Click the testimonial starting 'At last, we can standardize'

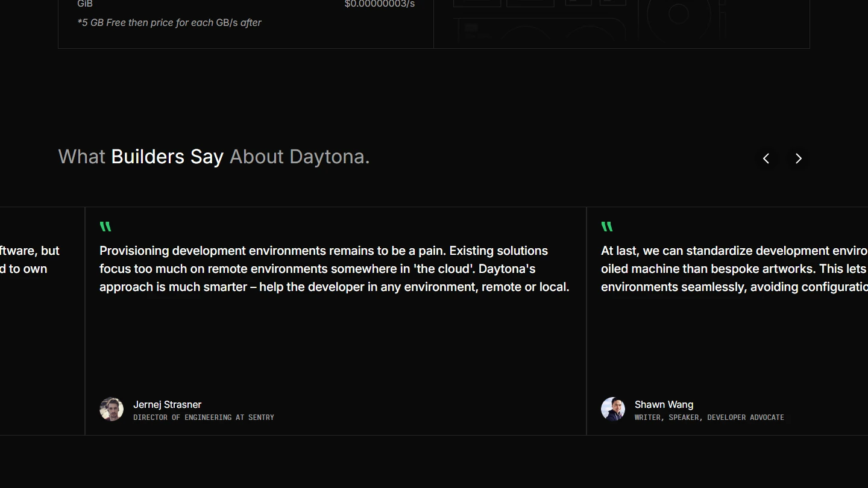(x=733, y=269)
